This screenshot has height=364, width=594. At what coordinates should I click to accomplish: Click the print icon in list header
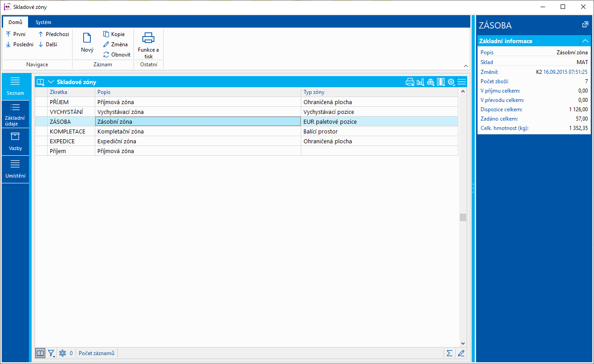pos(410,82)
